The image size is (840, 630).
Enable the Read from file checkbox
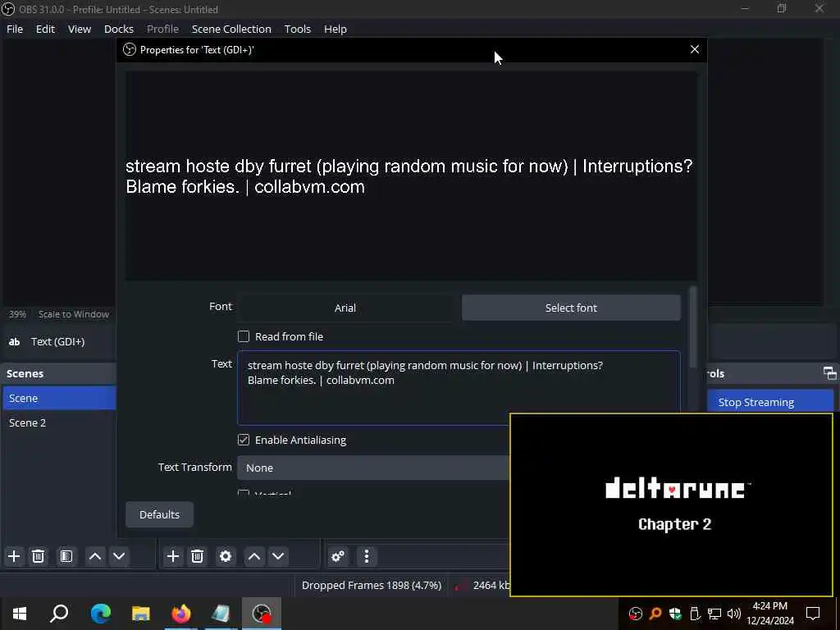pyautogui.click(x=244, y=336)
